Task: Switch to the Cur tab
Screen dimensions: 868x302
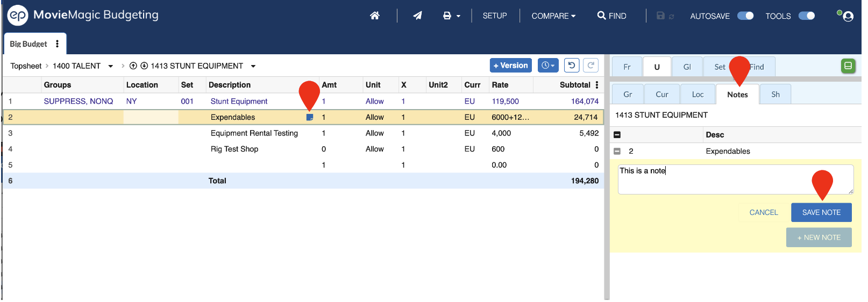Action: click(x=662, y=95)
